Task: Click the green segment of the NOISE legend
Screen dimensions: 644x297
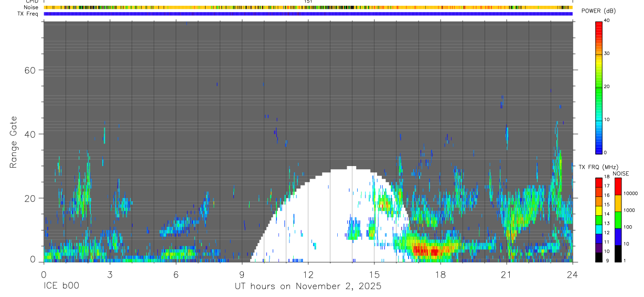Action: click(618, 219)
